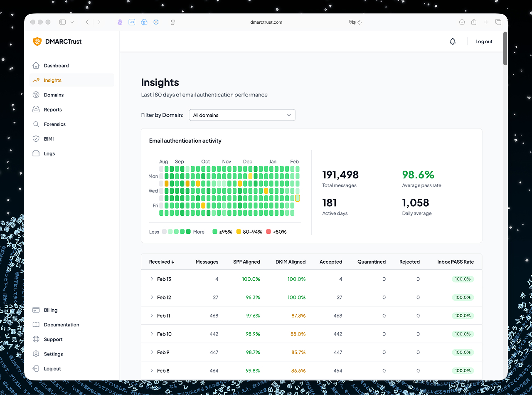Click the Log out button top right
This screenshot has width=532, height=395.
pyautogui.click(x=483, y=41)
